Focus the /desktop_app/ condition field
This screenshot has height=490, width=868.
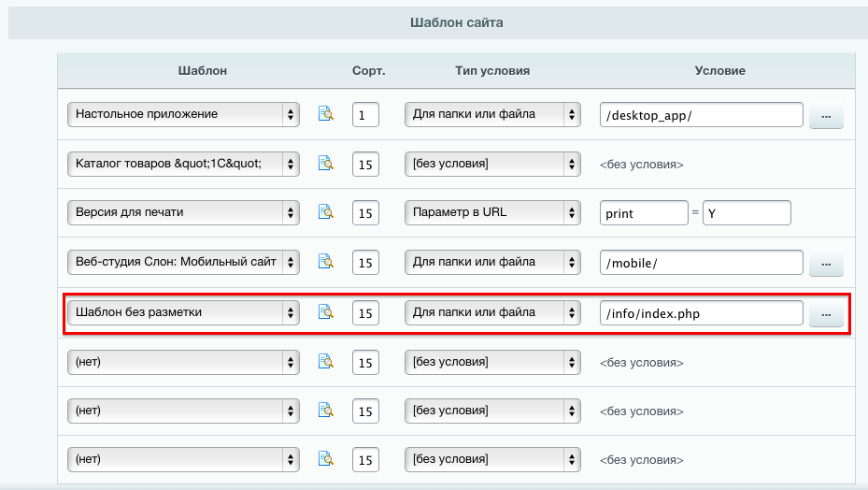701,115
